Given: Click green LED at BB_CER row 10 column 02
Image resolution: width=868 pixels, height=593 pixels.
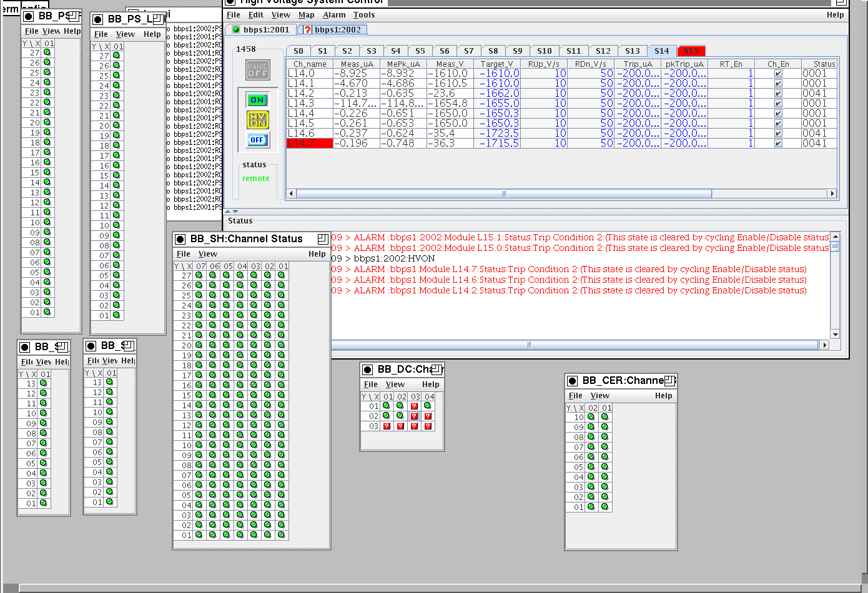Looking at the screenshot, I should [591, 417].
